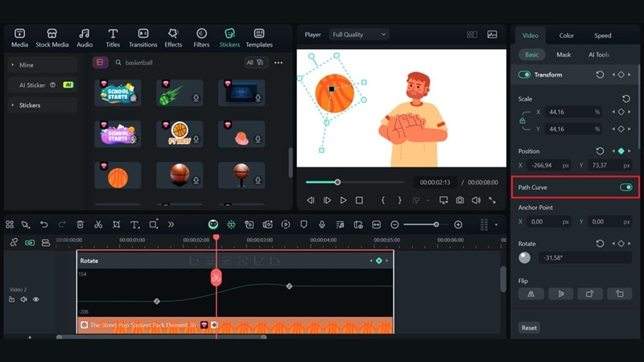This screenshot has height=362, width=644.
Task: Click the player volume icon
Action: click(476, 200)
